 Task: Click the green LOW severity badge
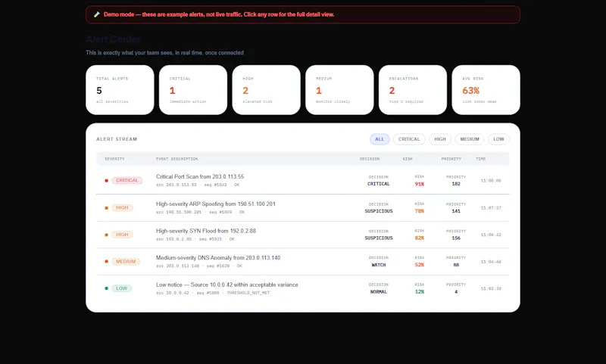click(121, 288)
